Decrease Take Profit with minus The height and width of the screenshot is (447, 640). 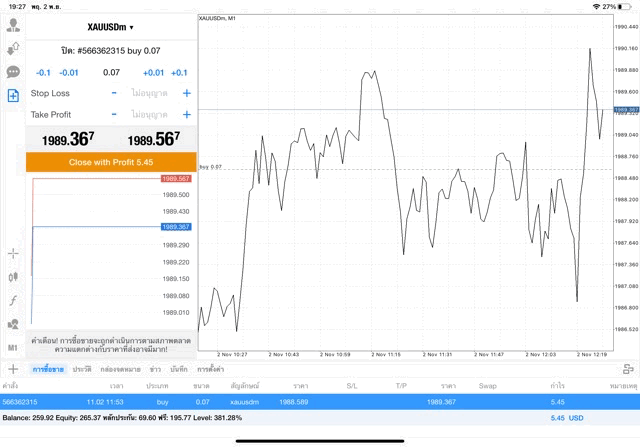(x=114, y=114)
